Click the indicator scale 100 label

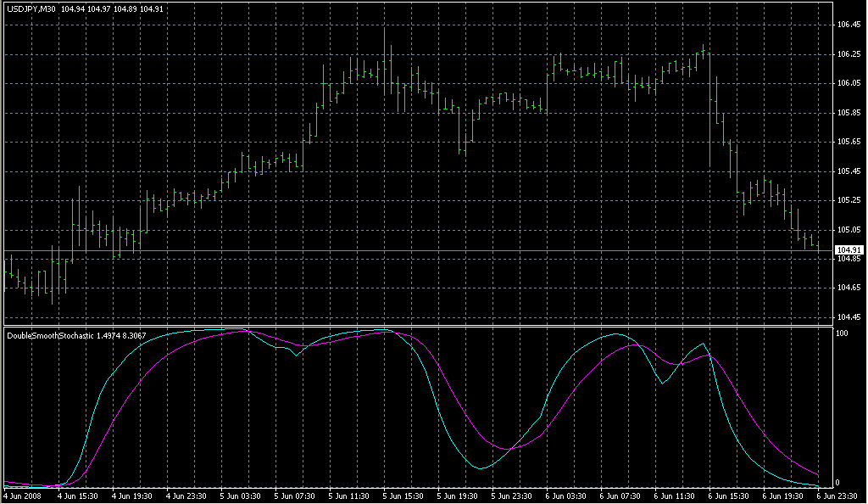843,333
